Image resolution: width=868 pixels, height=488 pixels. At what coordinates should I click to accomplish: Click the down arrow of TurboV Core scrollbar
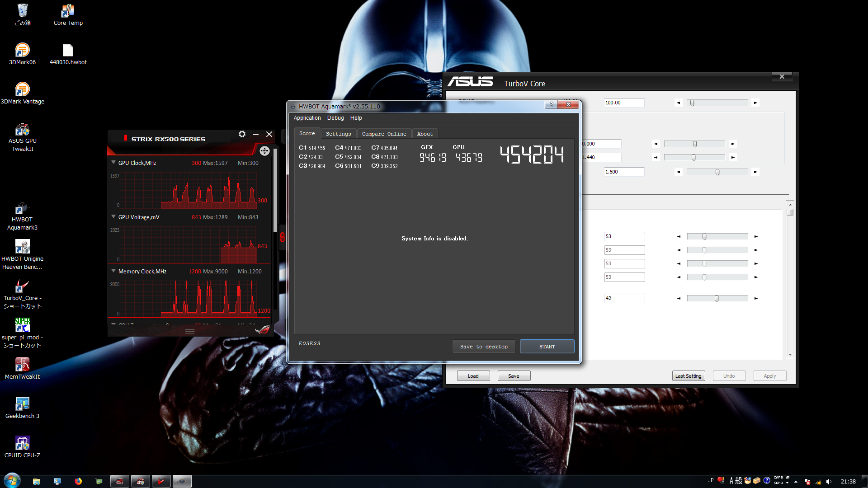pyautogui.click(x=790, y=355)
